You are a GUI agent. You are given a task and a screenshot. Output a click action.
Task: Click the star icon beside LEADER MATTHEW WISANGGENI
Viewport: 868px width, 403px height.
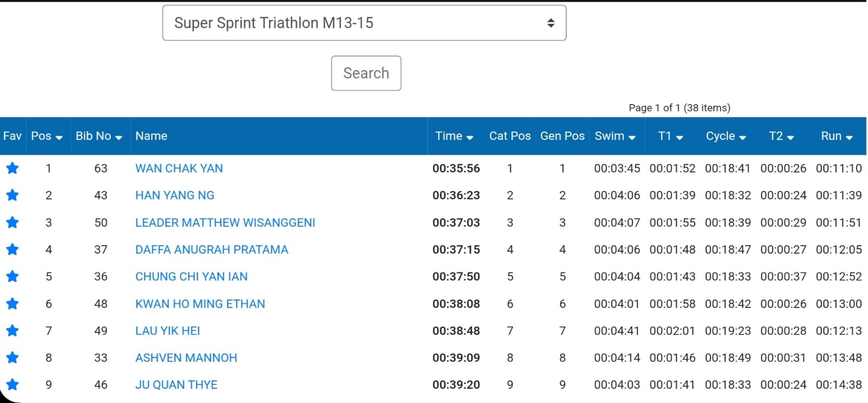coord(12,222)
